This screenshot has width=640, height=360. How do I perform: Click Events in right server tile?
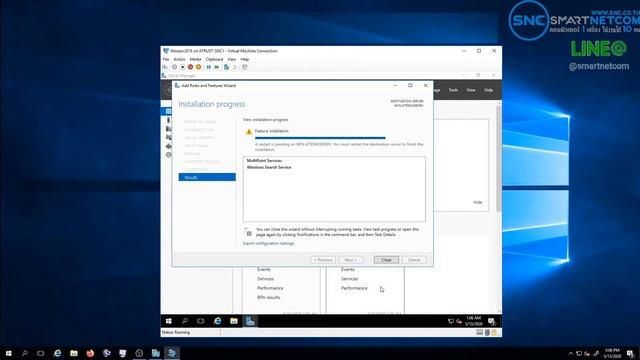pos(348,269)
